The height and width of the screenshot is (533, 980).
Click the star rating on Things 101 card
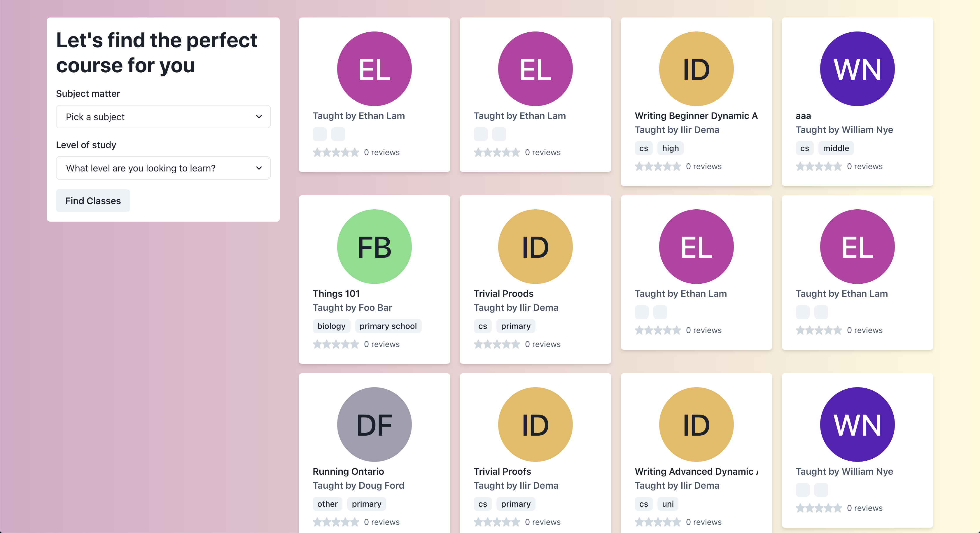click(335, 344)
